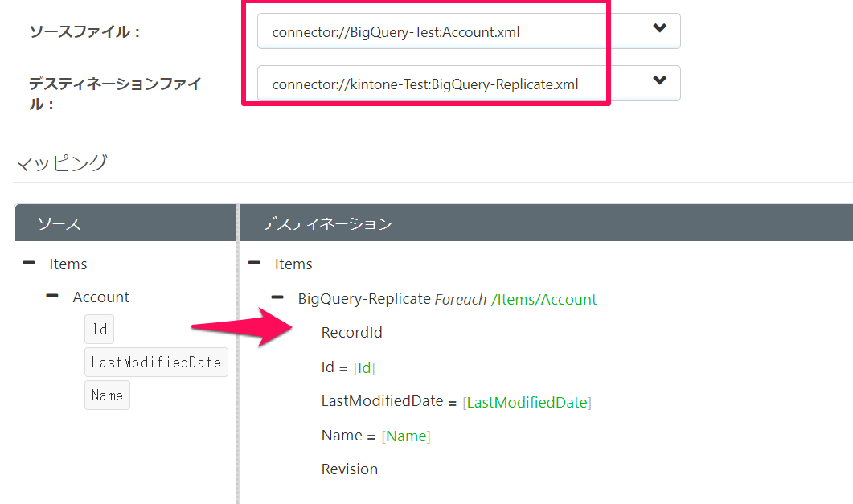Select the source LastModifiedDate field chip
The height and width of the screenshot is (504, 853).
click(x=156, y=362)
